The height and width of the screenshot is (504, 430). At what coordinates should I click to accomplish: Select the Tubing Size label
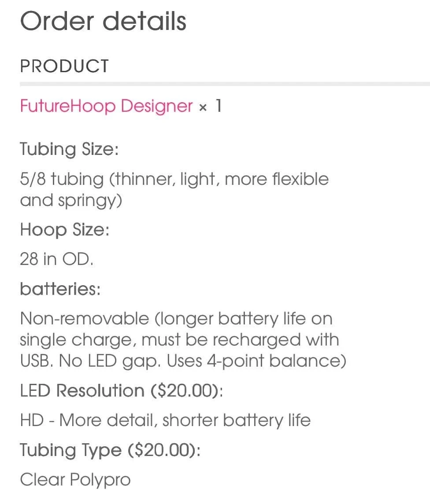(x=69, y=149)
